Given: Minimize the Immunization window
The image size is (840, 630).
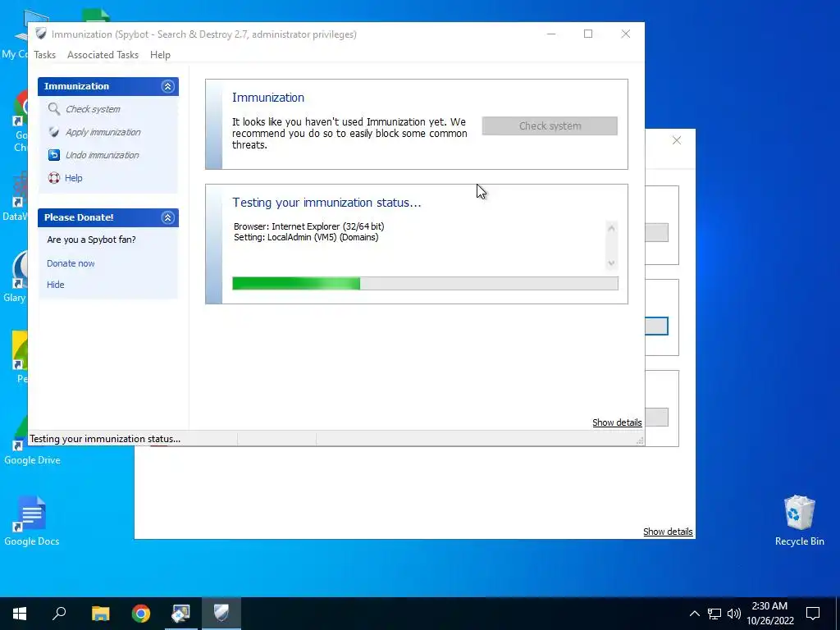Looking at the screenshot, I should tap(551, 34).
